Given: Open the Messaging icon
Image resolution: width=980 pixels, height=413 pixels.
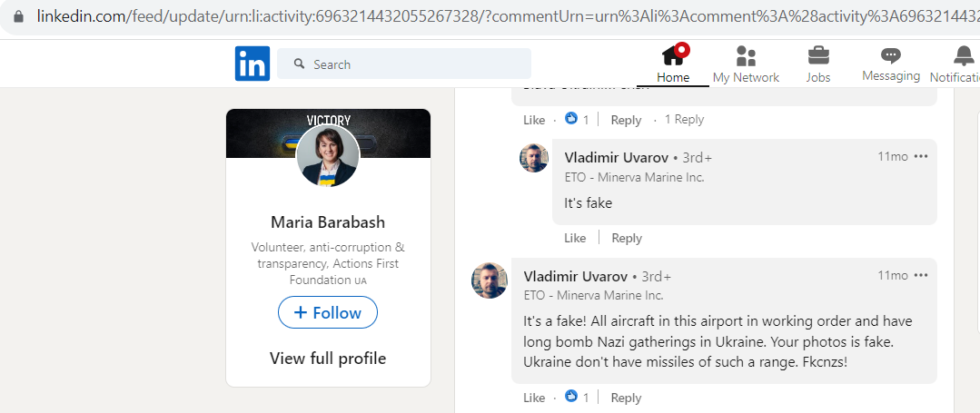Looking at the screenshot, I should [891, 55].
